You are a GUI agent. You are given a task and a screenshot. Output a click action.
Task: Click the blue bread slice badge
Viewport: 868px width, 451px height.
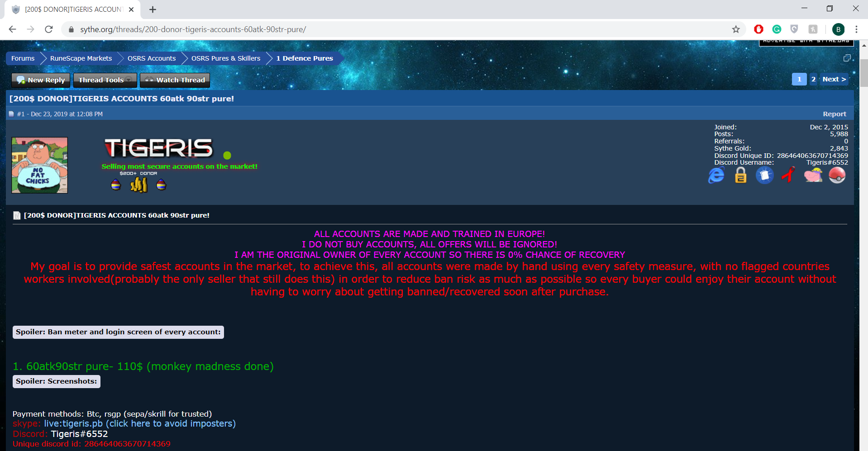[x=764, y=175]
